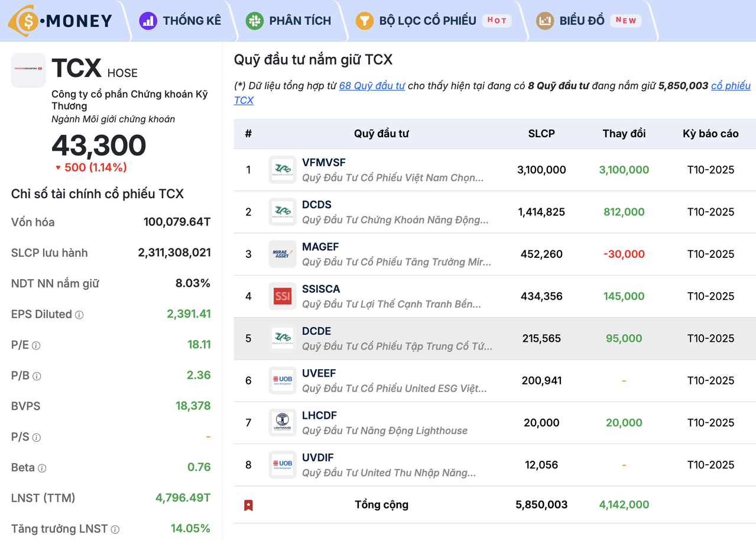Click the Ngành Môi giới chứng khoán text
Screen dimensions: 756x540
click(x=113, y=119)
